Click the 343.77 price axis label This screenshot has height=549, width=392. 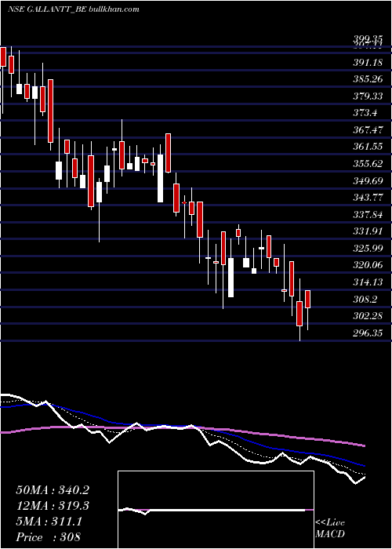tap(368, 198)
